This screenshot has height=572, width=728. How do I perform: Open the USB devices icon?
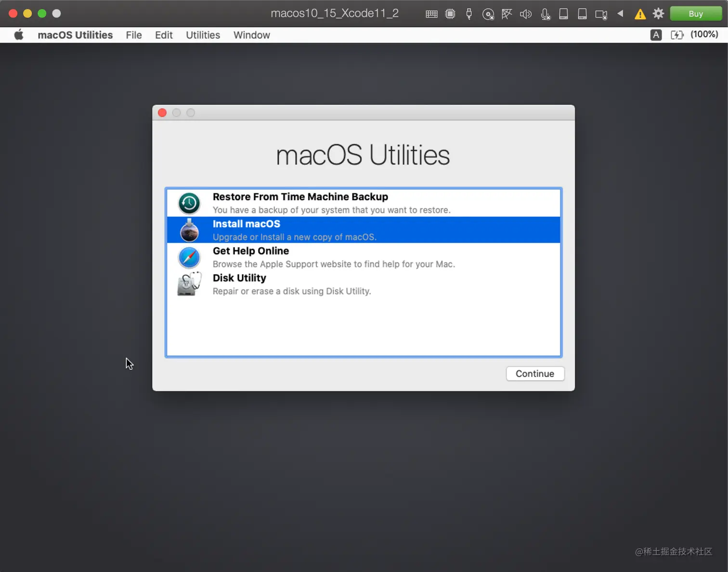pyautogui.click(x=469, y=14)
